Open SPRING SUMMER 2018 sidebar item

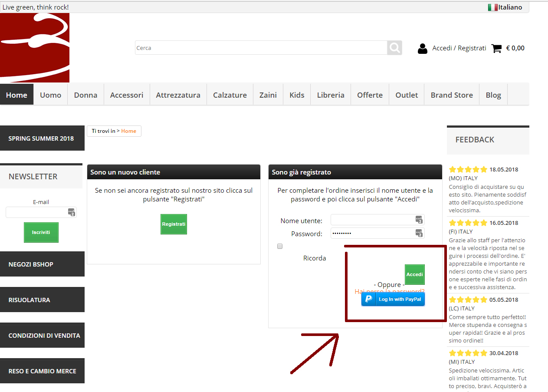click(42, 138)
